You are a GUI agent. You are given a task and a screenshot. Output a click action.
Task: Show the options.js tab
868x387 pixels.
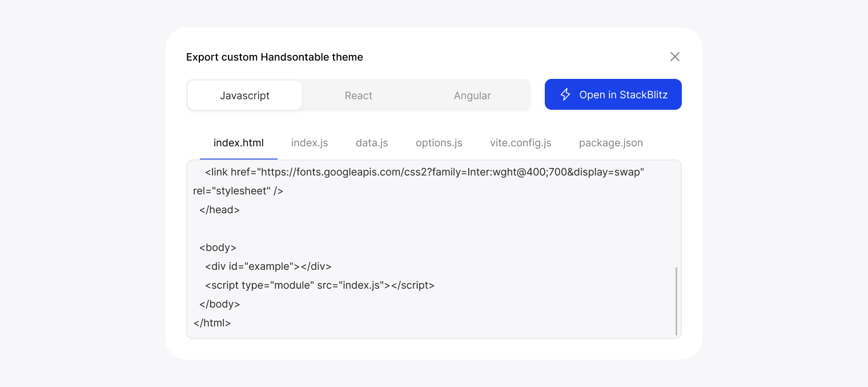[x=439, y=143]
